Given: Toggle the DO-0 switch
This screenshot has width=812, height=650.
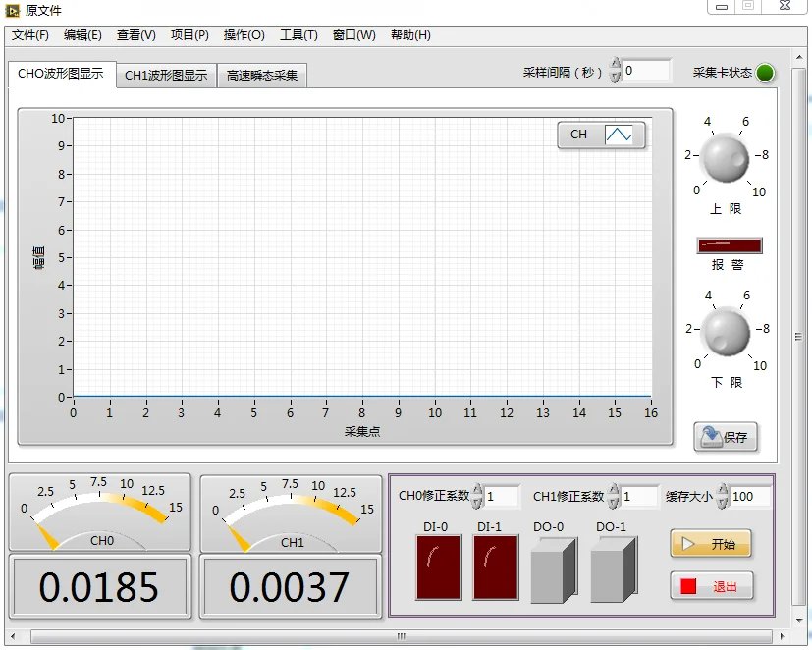Looking at the screenshot, I should pyautogui.click(x=554, y=569).
